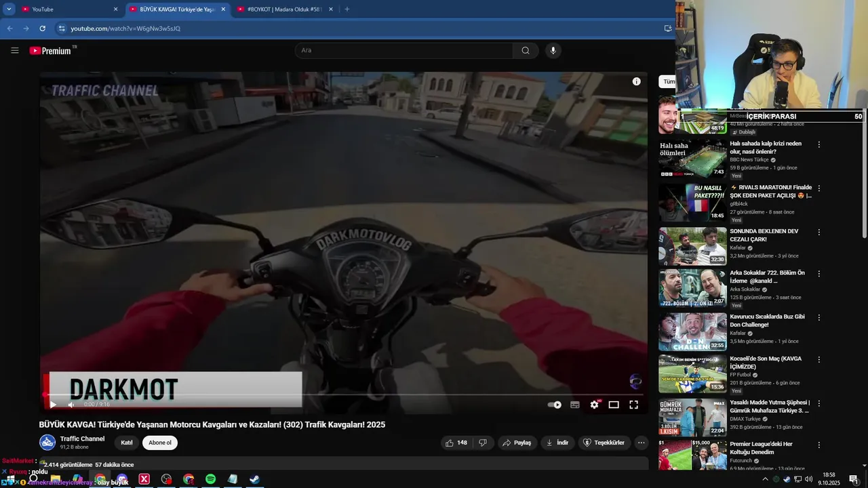Screen dimensions: 868x488
Task: Click in the Ara search field
Action: click(x=404, y=50)
